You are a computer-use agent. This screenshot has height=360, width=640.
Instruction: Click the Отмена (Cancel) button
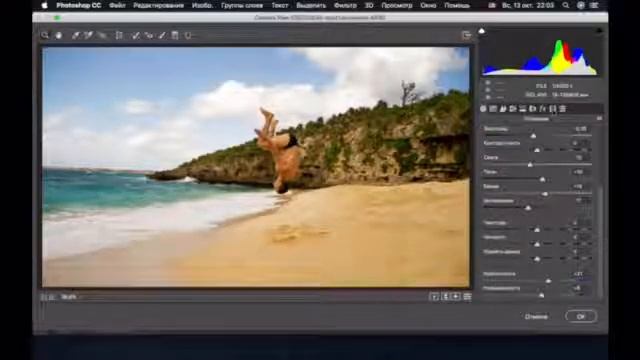tap(536, 317)
